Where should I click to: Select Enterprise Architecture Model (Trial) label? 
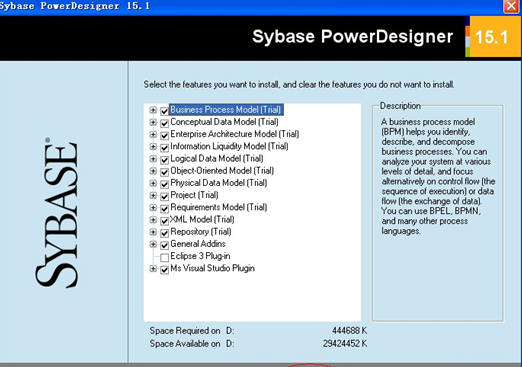[x=235, y=134]
